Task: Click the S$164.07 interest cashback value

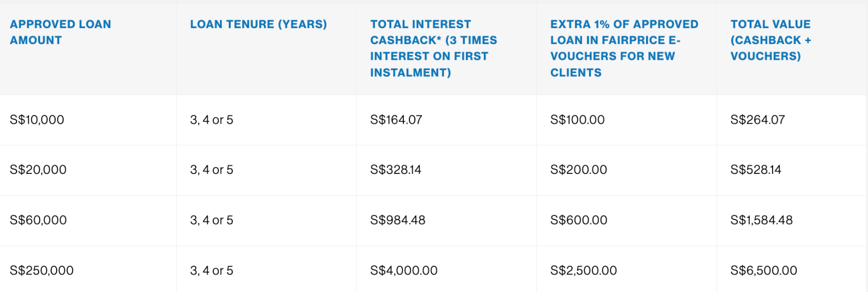Action: point(396,120)
